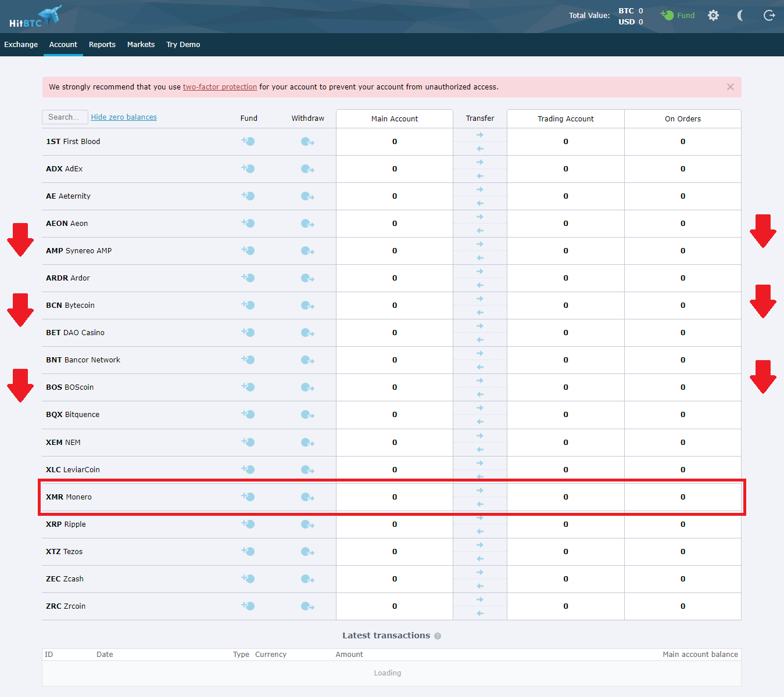This screenshot has width=784, height=697.
Task: Click the HitBTC logo
Action: click(x=35, y=16)
